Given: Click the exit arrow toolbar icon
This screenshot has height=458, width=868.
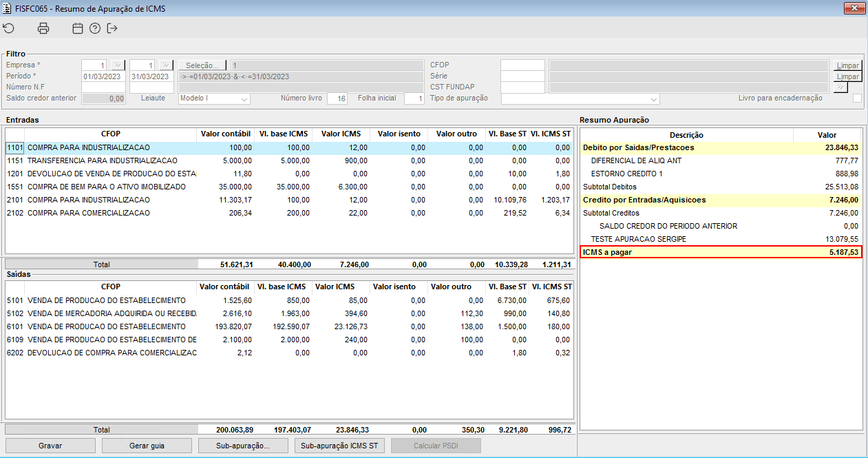Looking at the screenshot, I should click(x=113, y=28).
